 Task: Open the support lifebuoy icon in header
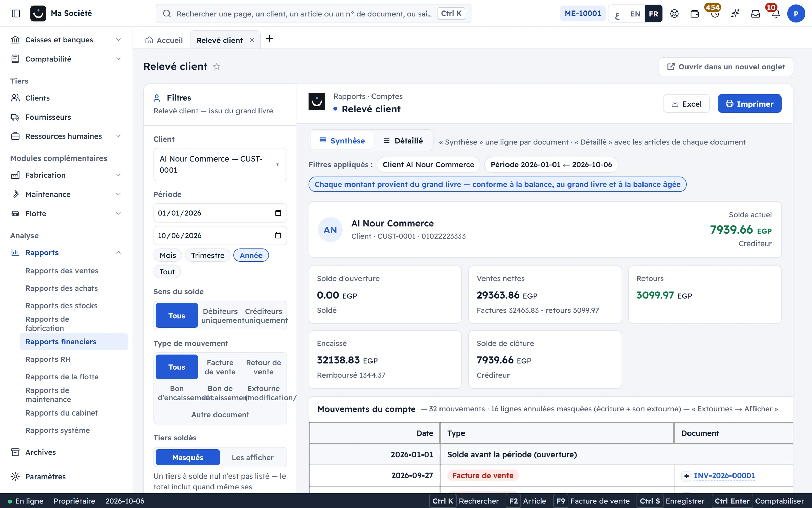[x=674, y=14]
